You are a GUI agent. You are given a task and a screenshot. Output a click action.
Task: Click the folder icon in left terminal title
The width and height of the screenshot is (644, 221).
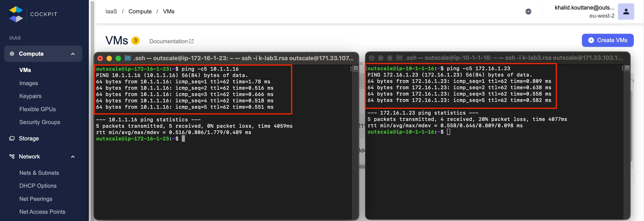coord(128,58)
